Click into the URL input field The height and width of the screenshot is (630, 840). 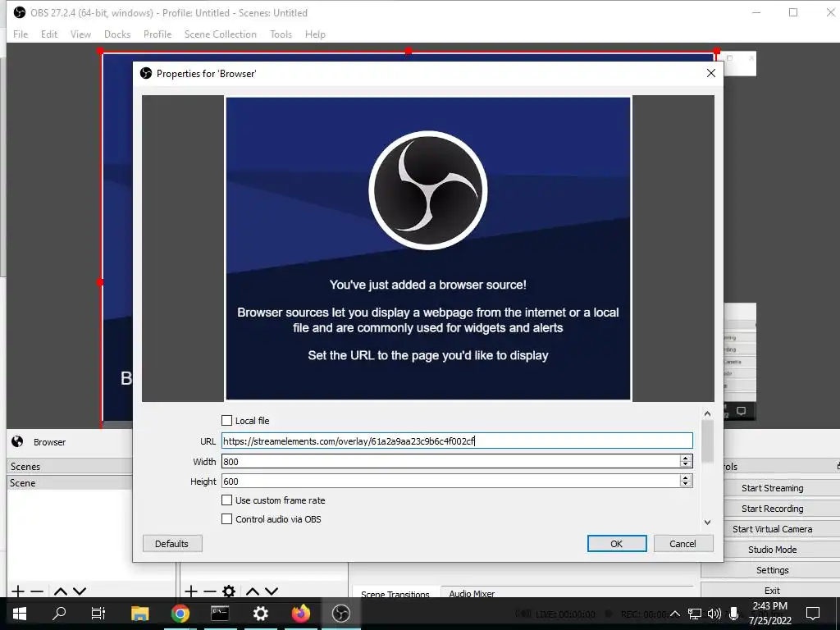tap(457, 441)
